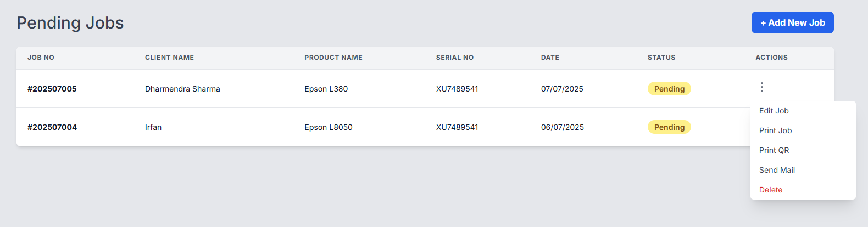The image size is (868, 227).
Task: Sort by the JOB NO column header
Action: (41, 58)
